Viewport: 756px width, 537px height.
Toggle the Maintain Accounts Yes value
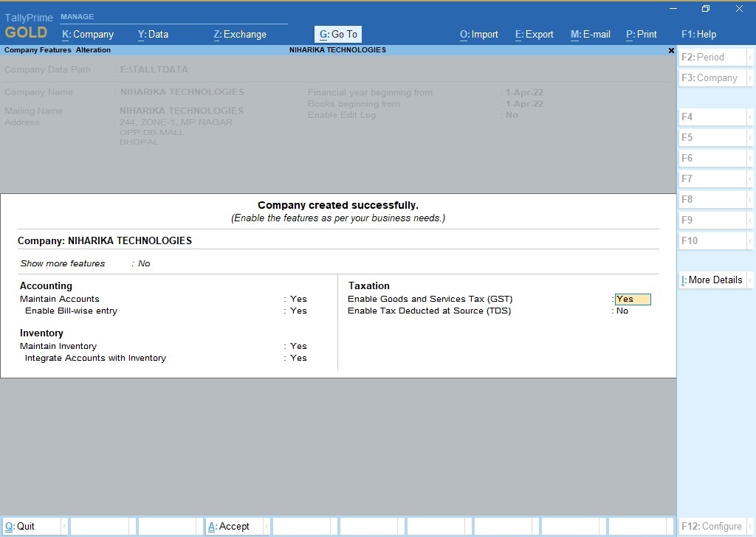298,299
